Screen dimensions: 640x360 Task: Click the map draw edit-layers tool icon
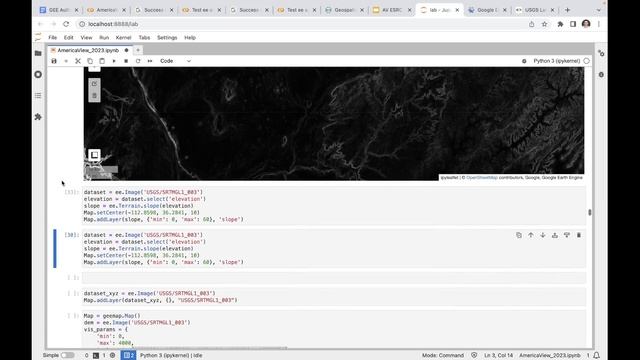[x=94, y=84]
